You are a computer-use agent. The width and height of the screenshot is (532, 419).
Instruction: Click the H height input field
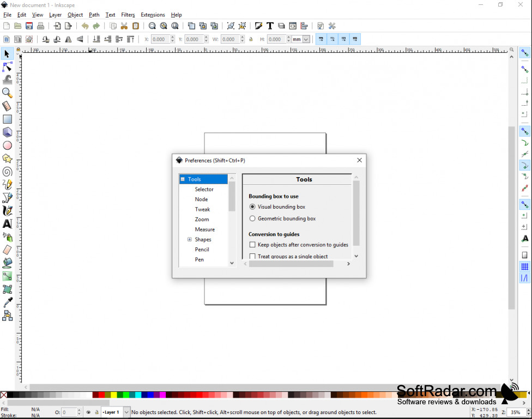point(276,39)
